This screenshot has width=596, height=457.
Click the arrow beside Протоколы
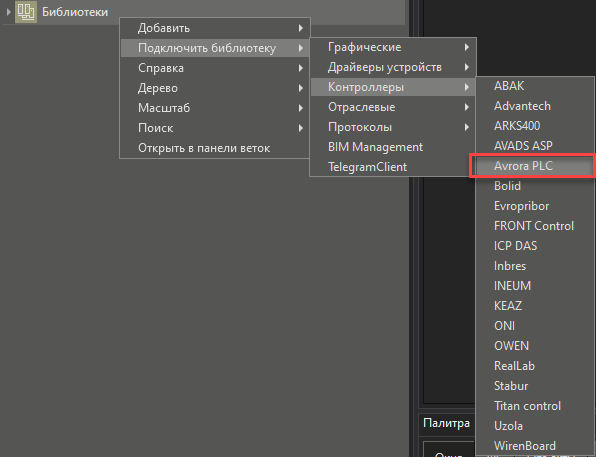[x=466, y=127]
